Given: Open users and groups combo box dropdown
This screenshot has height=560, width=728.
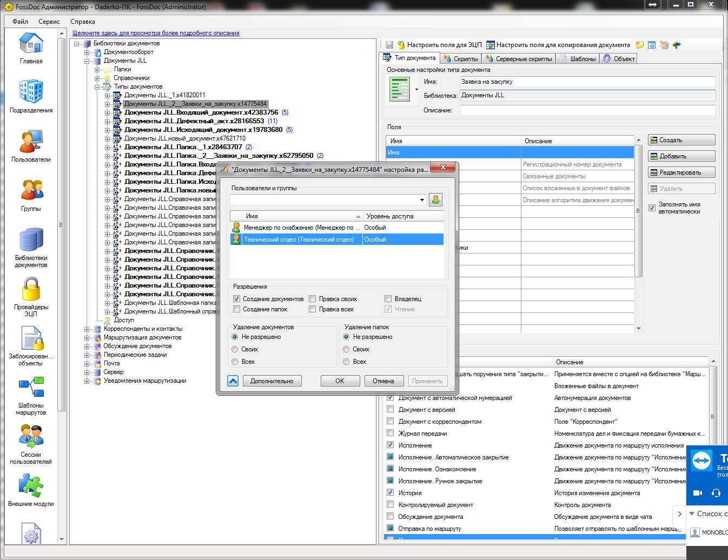Looking at the screenshot, I should tap(422, 200).
